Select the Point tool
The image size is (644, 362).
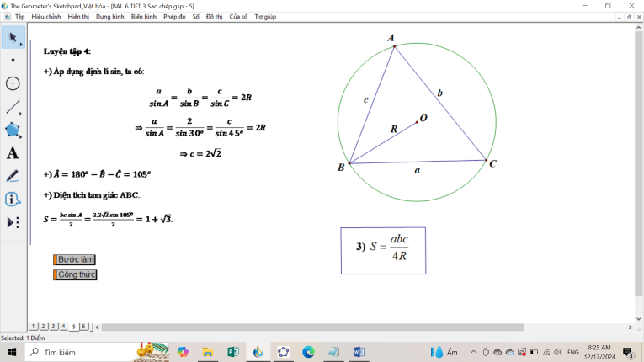point(13,61)
